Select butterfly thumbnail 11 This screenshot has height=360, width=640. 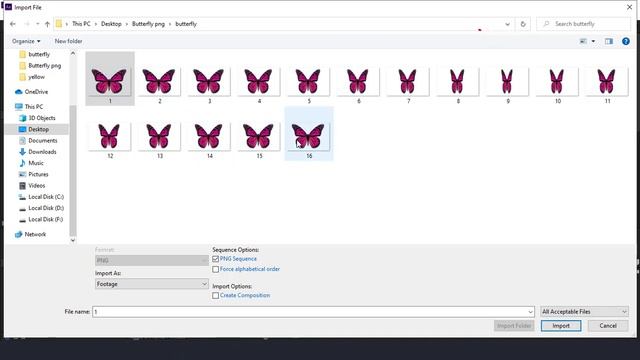[607, 81]
